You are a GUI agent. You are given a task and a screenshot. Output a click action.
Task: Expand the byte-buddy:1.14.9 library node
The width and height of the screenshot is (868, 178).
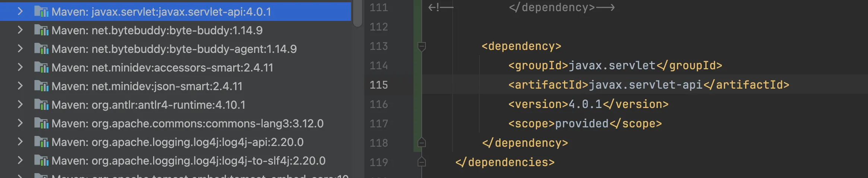coord(20,30)
